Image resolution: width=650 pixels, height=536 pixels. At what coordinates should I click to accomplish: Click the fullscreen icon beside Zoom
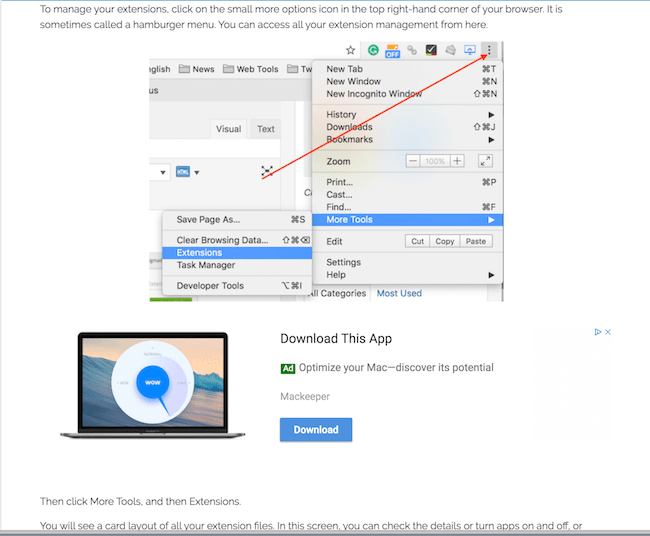485,161
